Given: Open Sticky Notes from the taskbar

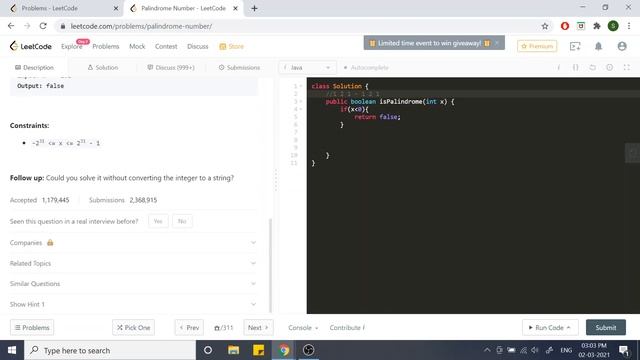Looking at the screenshot, I should point(258,350).
